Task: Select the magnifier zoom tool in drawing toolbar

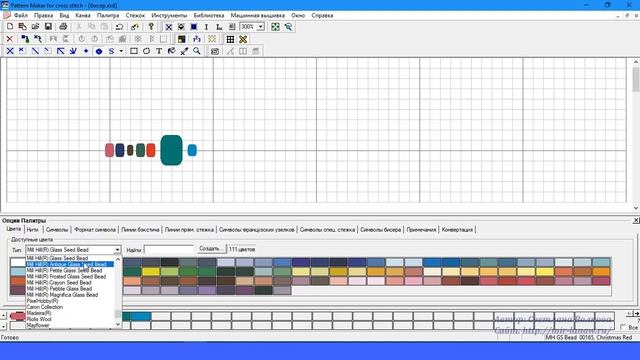Action: [197, 51]
